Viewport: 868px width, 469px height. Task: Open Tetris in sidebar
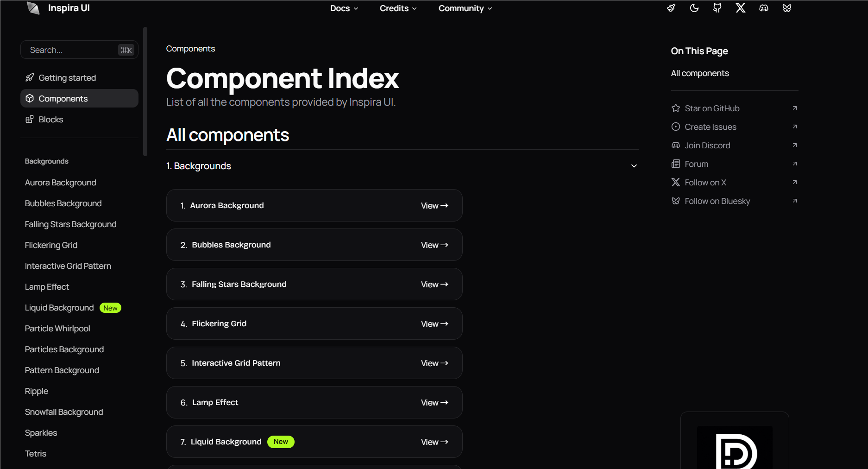point(36,454)
